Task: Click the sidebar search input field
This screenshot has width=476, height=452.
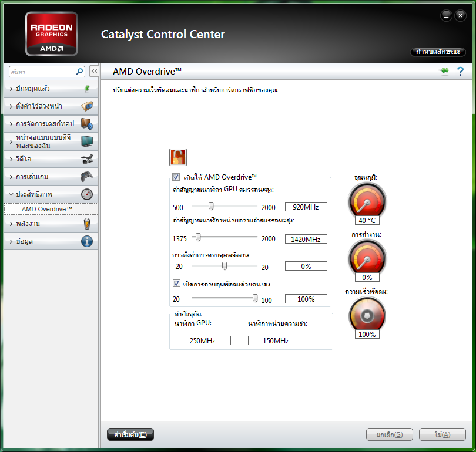Action: (x=42, y=72)
